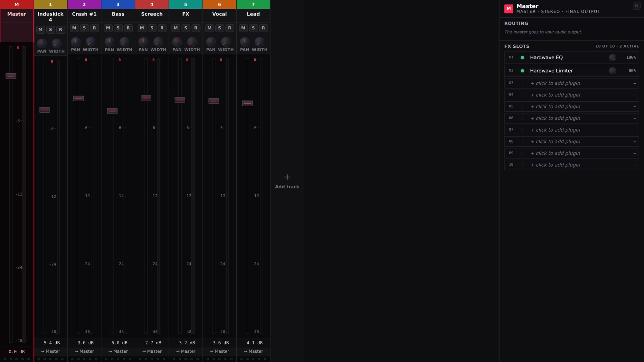The height and width of the screenshot is (362, 644).
Task: Arm record on the Bass track
Action: 128,28
